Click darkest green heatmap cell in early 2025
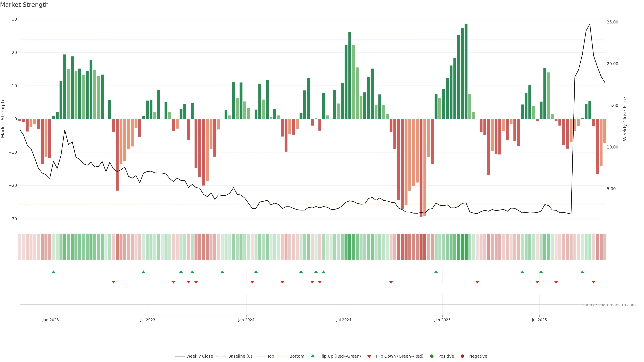 (466, 247)
